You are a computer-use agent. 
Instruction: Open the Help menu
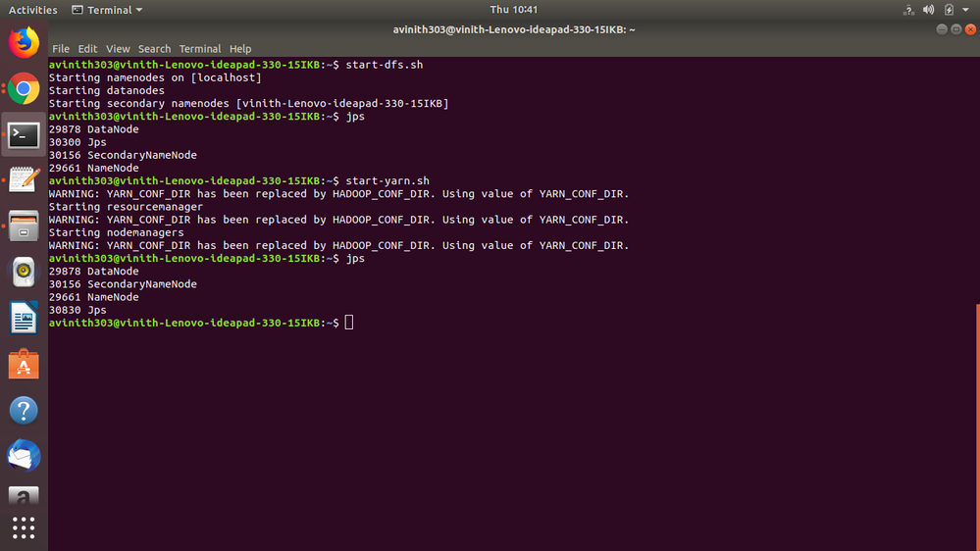click(x=240, y=49)
